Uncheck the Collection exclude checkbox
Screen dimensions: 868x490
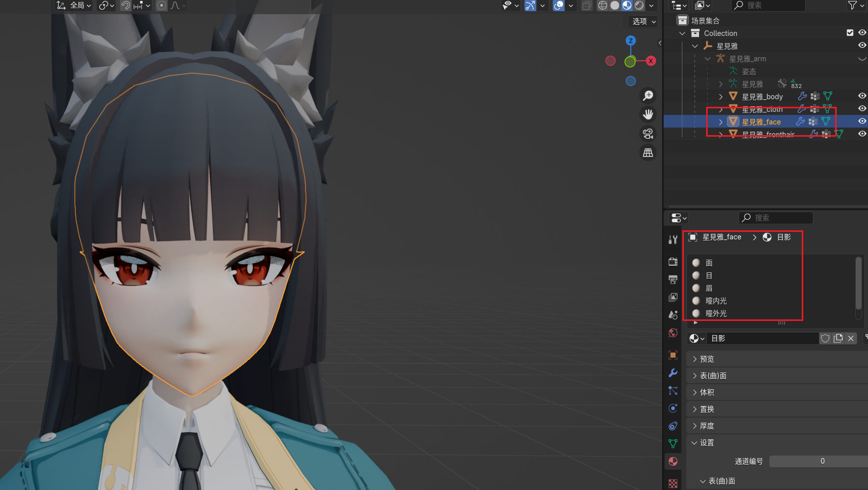(x=850, y=33)
